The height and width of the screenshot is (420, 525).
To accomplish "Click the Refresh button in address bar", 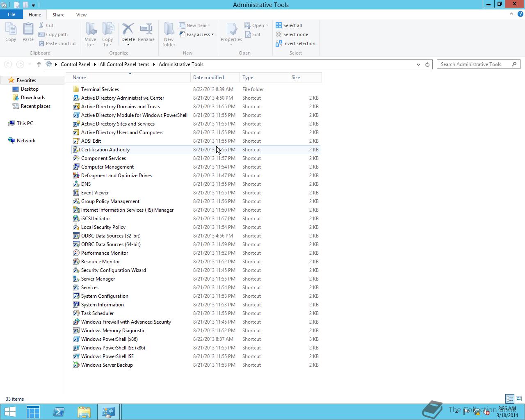I will point(427,64).
